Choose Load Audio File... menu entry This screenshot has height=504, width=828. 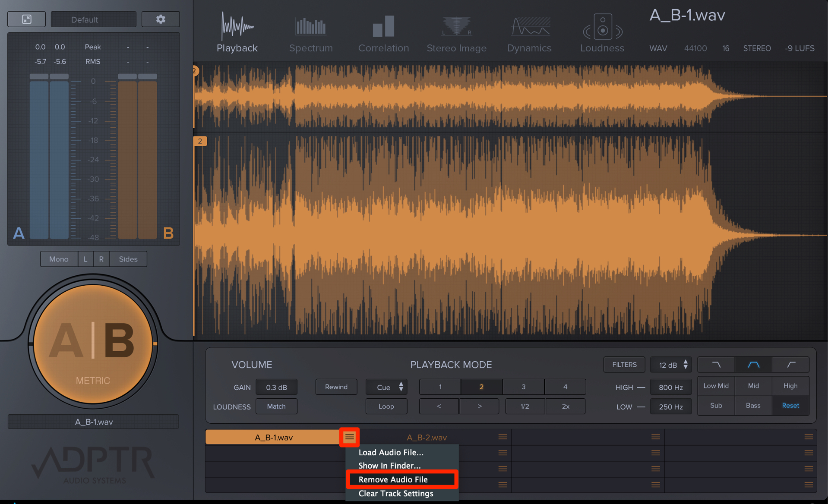(402, 452)
